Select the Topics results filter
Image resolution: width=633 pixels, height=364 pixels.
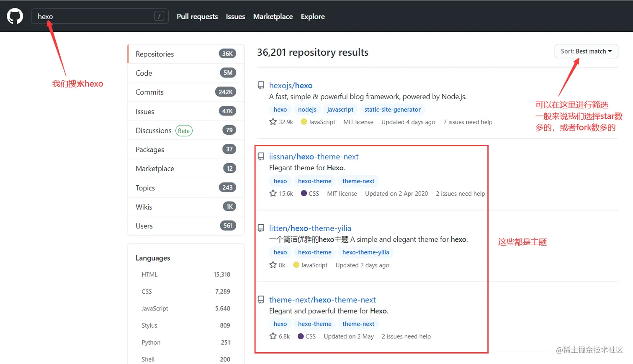186,188
